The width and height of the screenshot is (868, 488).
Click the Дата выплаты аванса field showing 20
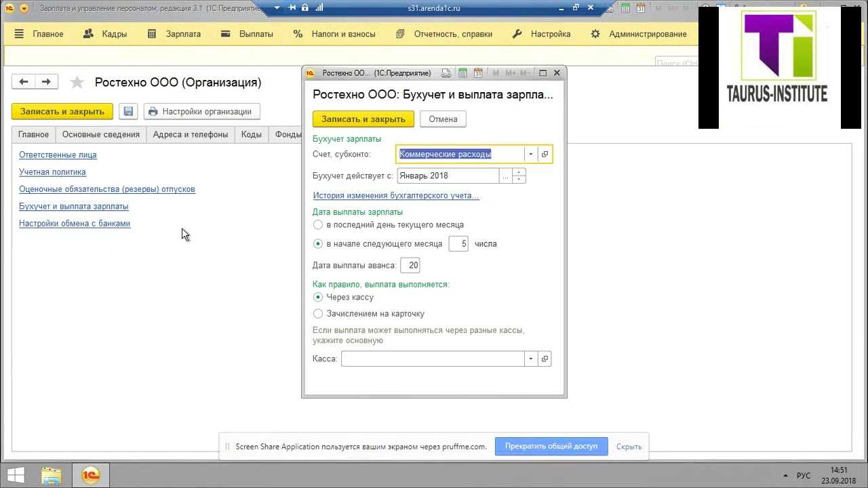[410, 266]
